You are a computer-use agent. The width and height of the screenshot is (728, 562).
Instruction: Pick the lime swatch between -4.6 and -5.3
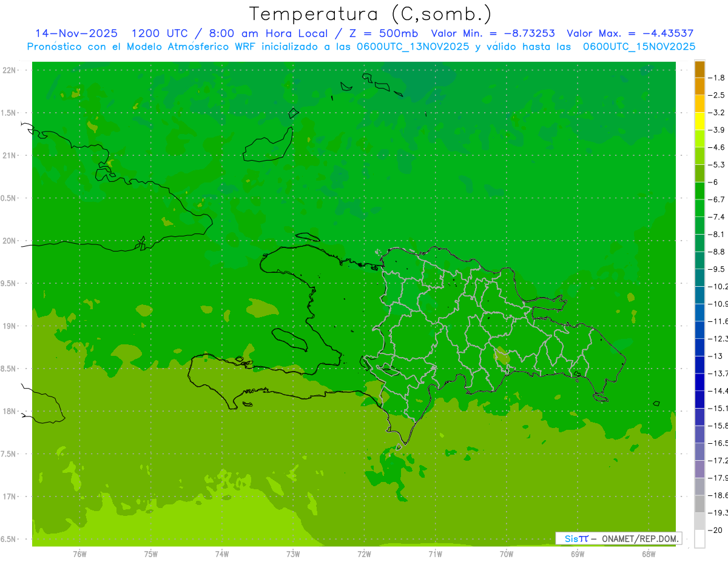tap(700, 156)
